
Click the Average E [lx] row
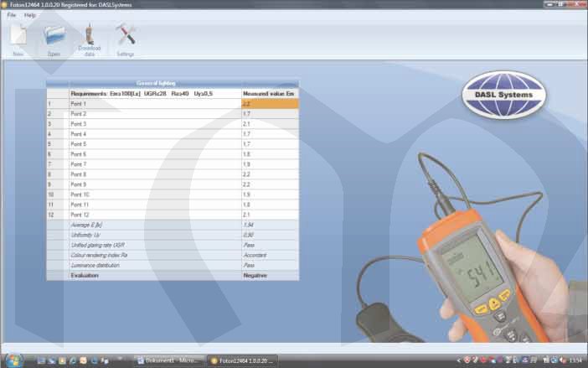pos(154,225)
